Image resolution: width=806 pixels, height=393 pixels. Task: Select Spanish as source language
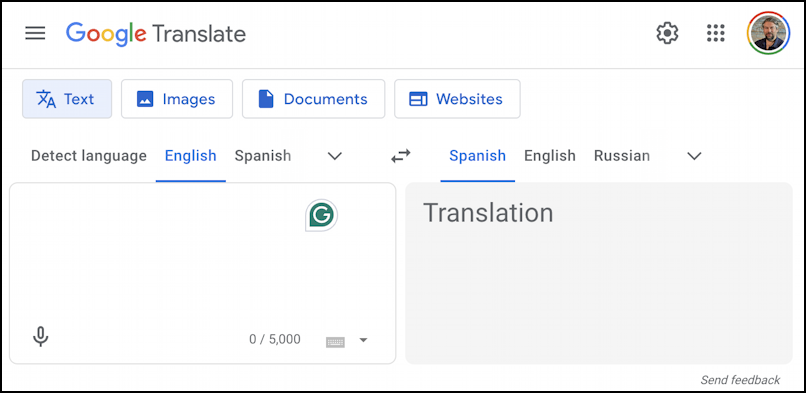point(263,156)
